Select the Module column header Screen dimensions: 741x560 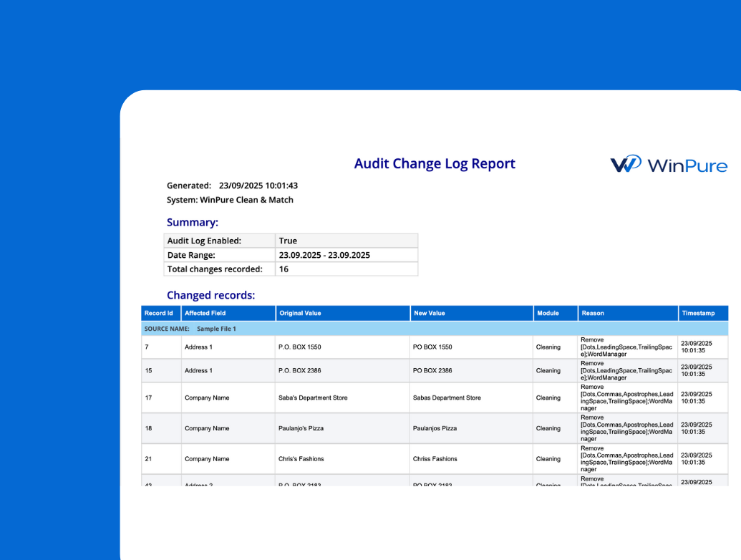pos(548,313)
